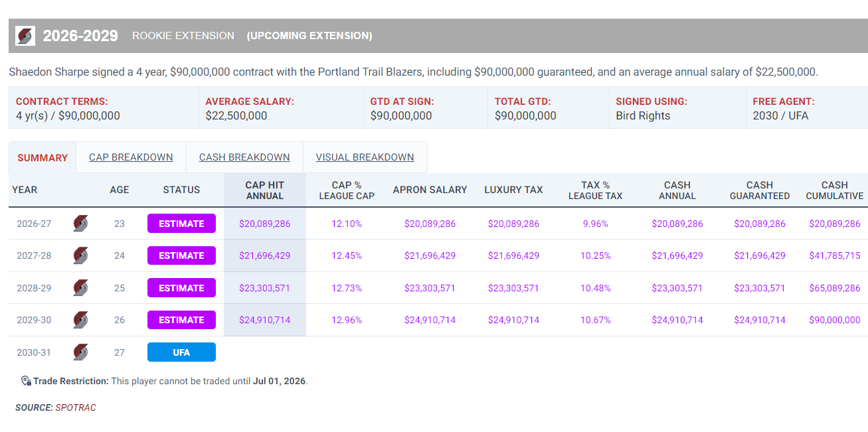Image resolution: width=868 pixels, height=432 pixels.
Task: Click the Trail Blazers logo in the contract header
Action: (x=25, y=36)
